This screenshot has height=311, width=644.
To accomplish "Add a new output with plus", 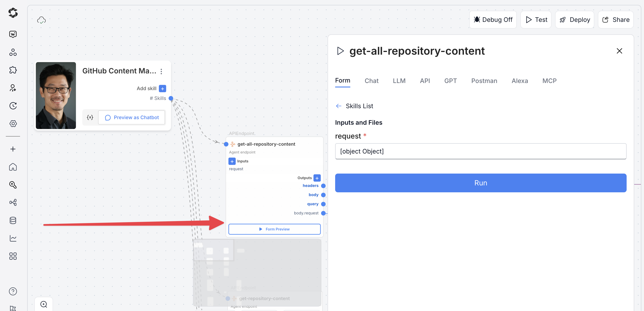I will pos(317,178).
